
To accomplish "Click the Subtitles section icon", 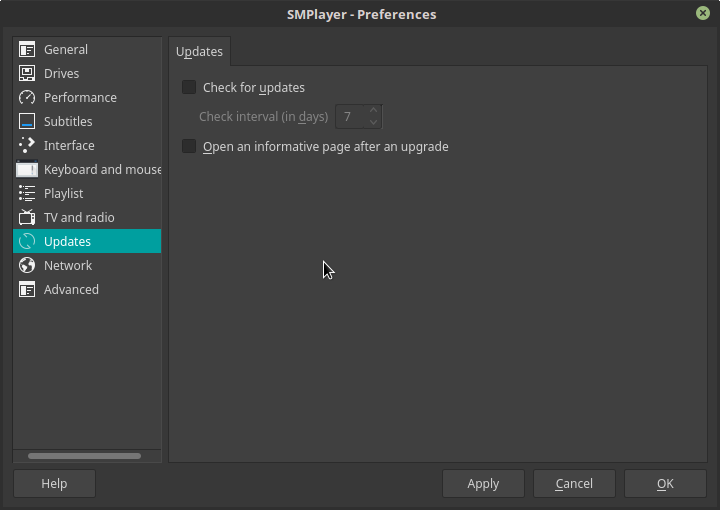I will 27,122.
